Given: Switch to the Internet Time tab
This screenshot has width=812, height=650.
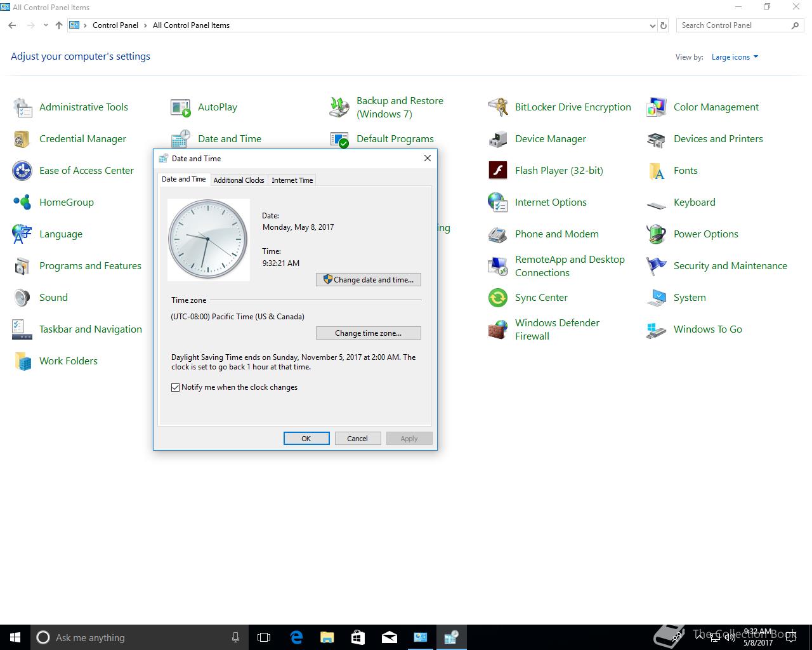Looking at the screenshot, I should pos(292,180).
